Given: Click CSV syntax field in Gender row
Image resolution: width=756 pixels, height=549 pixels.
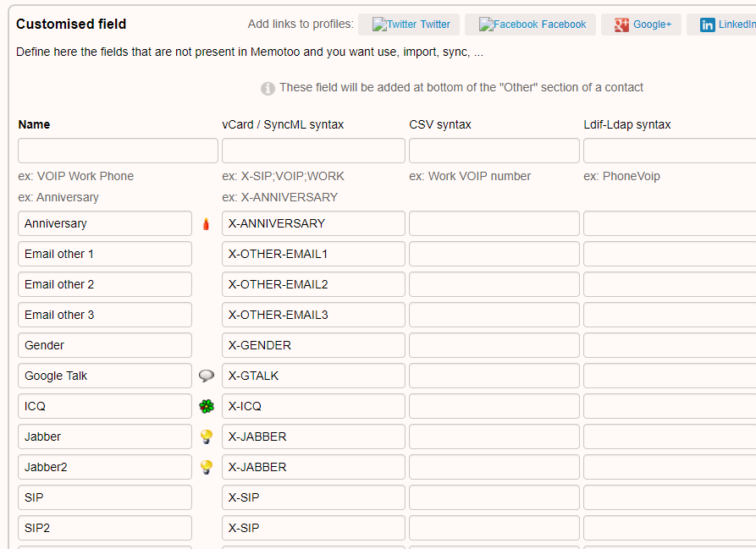Looking at the screenshot, I should tap(494, 345).
